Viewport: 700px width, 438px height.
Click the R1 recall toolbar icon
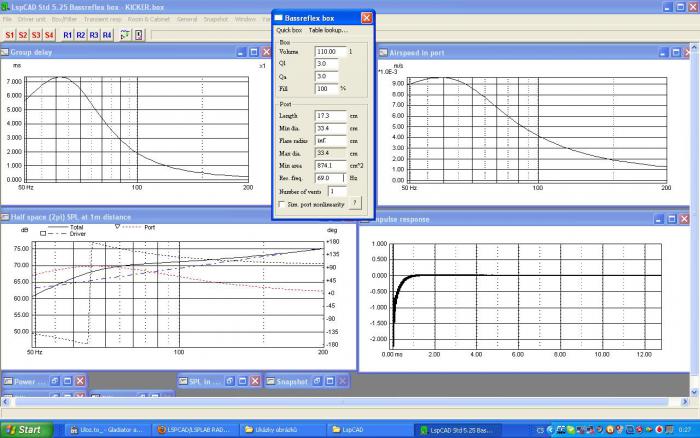point(67,35)
